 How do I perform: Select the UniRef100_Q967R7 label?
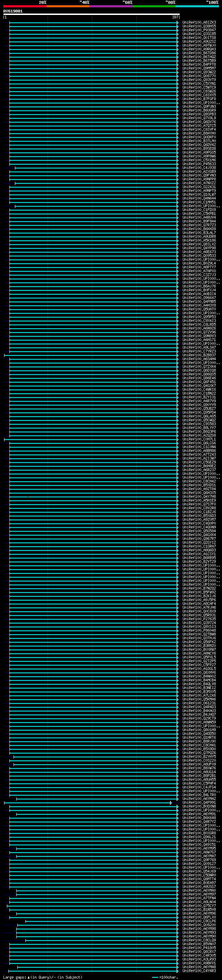point(199,539)
